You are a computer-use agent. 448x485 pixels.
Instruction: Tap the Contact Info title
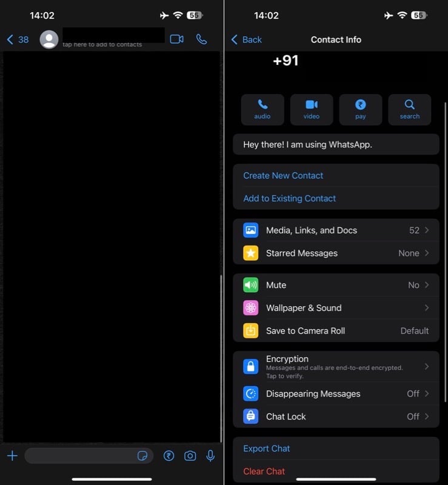tap(336, 39)
